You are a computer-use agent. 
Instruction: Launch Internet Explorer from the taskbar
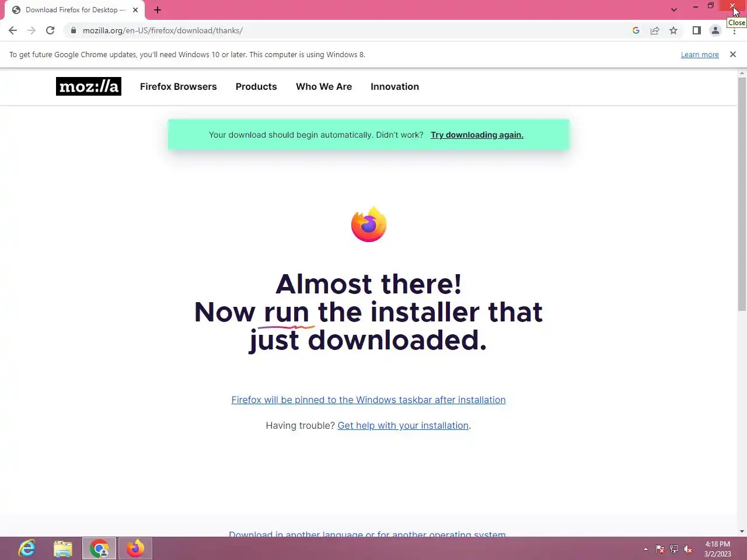(27, 548)
